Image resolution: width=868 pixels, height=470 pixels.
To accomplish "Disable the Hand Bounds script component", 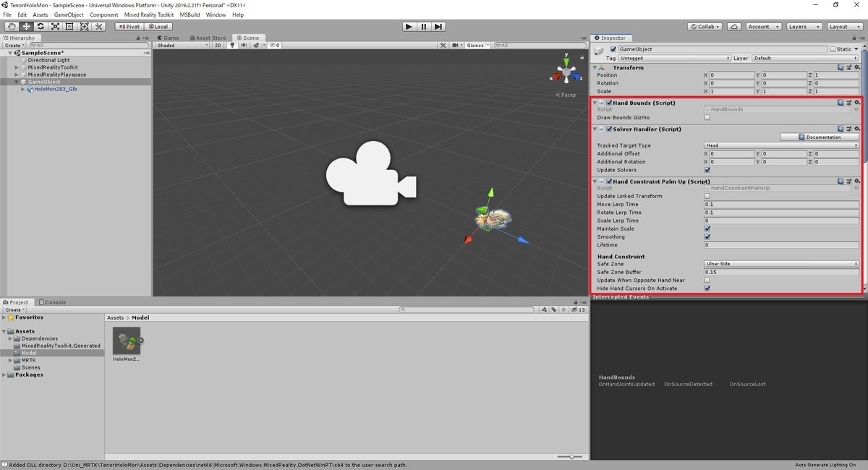I will pyautogui.click(x=609, y=103).
